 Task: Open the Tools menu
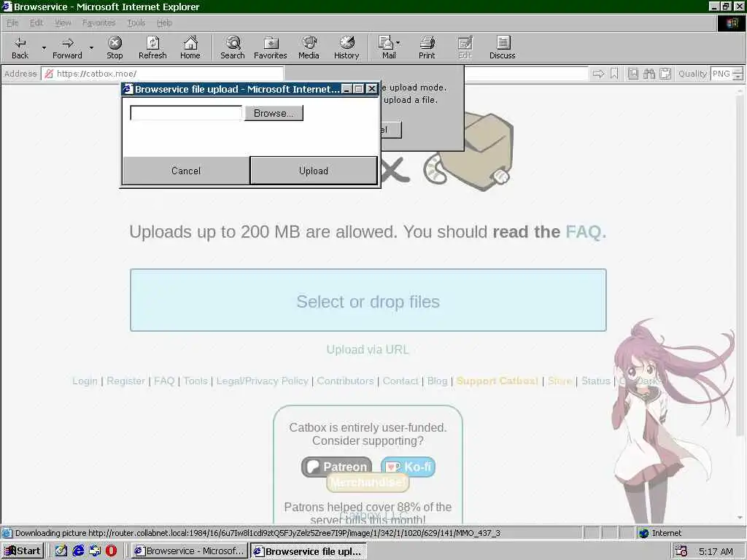(x=136, y=23)
